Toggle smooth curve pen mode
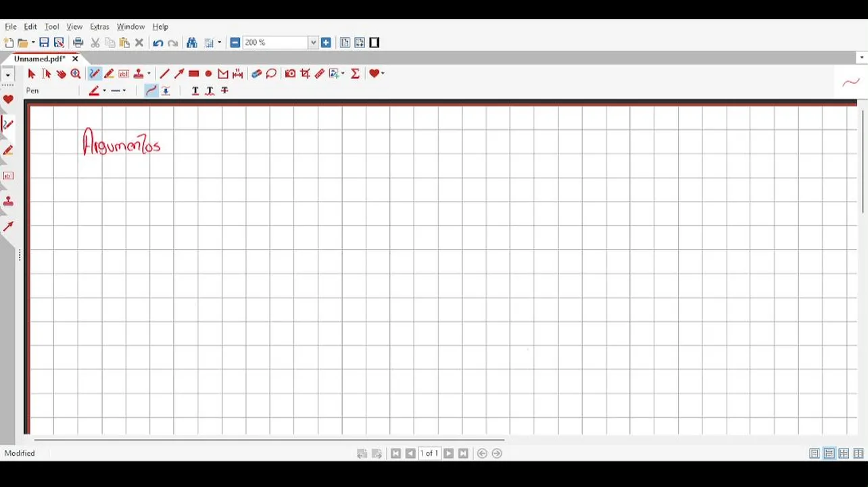 (x=151, y=91)
